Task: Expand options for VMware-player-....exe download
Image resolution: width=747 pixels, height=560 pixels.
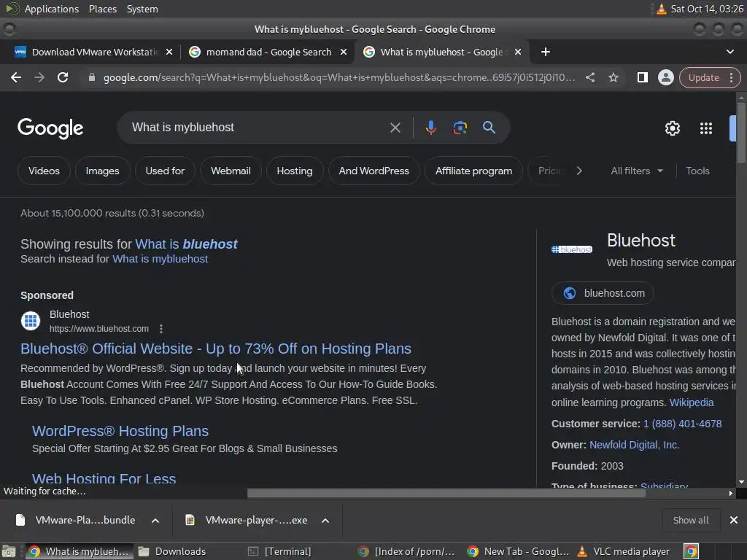Action: [x=325, y=521]
